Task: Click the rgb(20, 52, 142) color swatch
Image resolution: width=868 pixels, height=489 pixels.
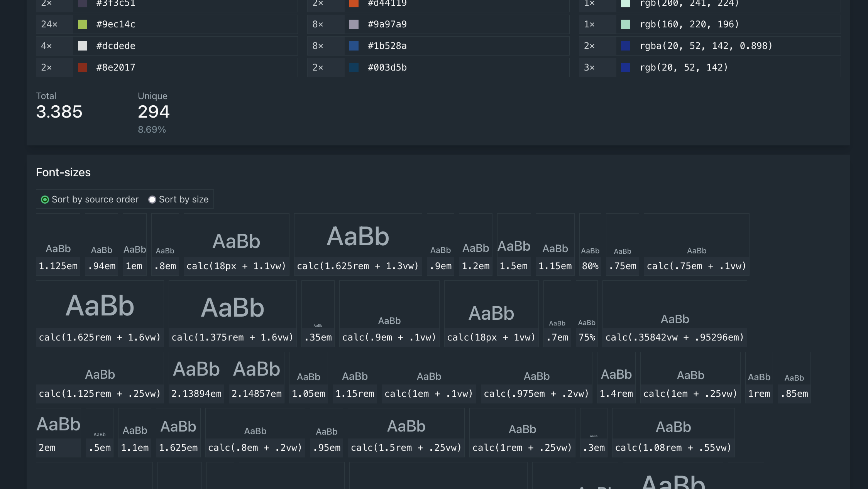Action: pyautogui.click(x=625, y=67)
